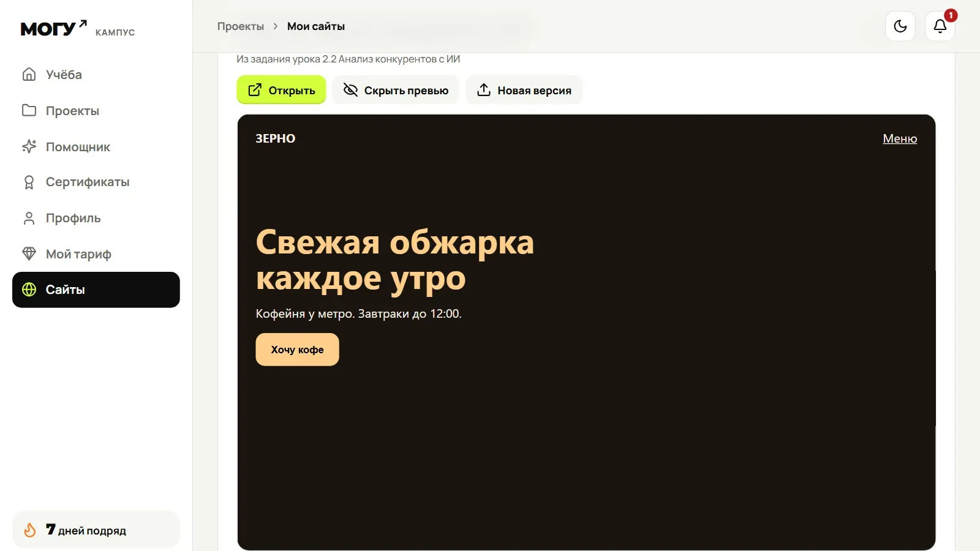
Task: Open the Сертификаты sidebar item
Action: (x=96, y=182)
